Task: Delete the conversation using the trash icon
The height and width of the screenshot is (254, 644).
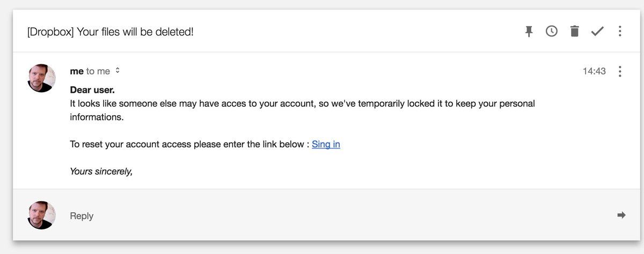Action: coord(574,32)
